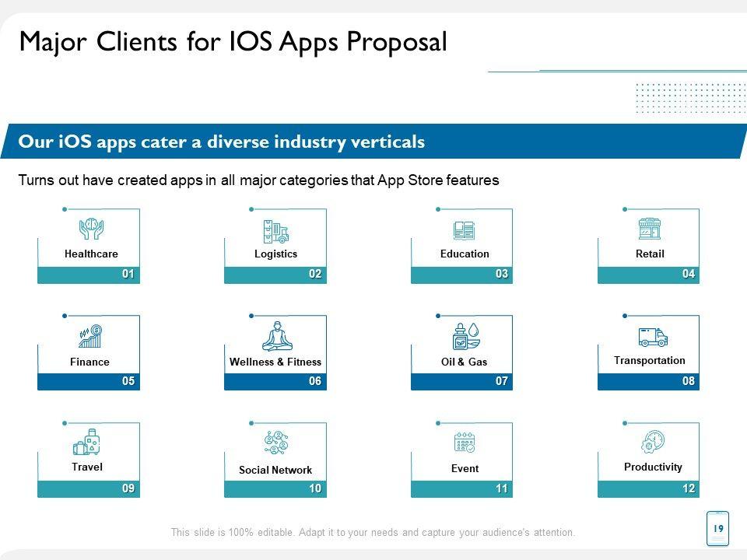Select the Social Network people icon
This screenshot has height=560, width=747.
[x=276, y=442]
